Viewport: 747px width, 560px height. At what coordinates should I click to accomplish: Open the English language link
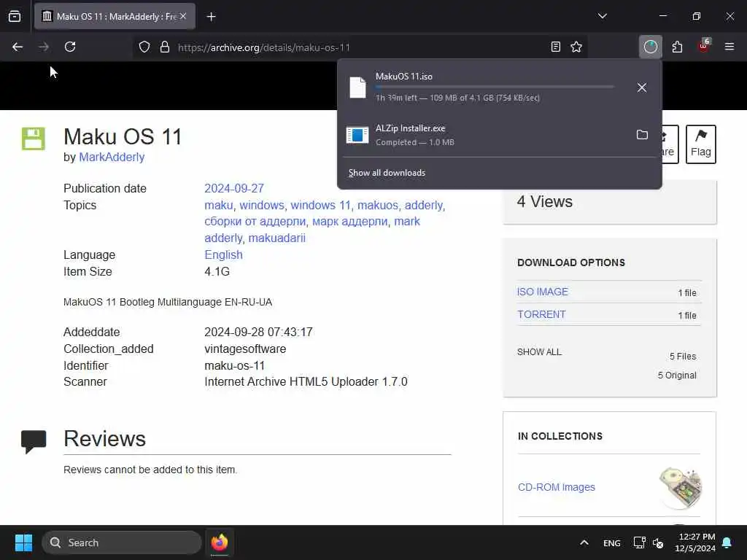tap(223, 254)
